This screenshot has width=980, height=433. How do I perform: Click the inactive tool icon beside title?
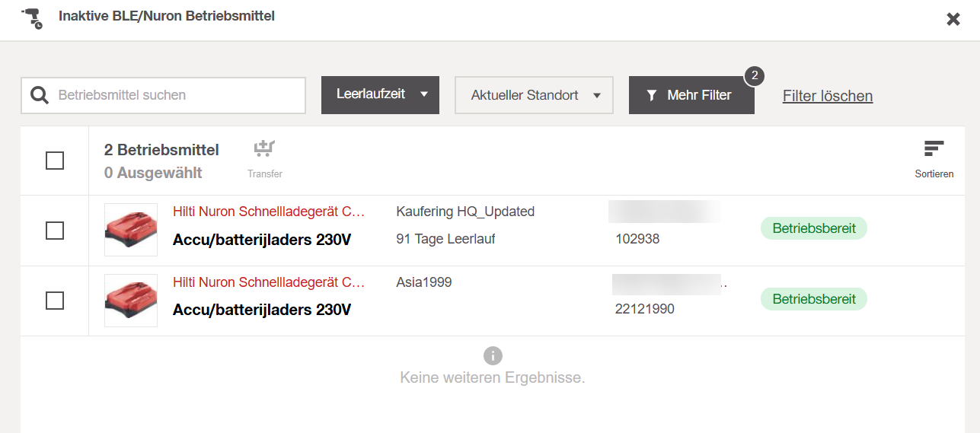tap(32, 18)
